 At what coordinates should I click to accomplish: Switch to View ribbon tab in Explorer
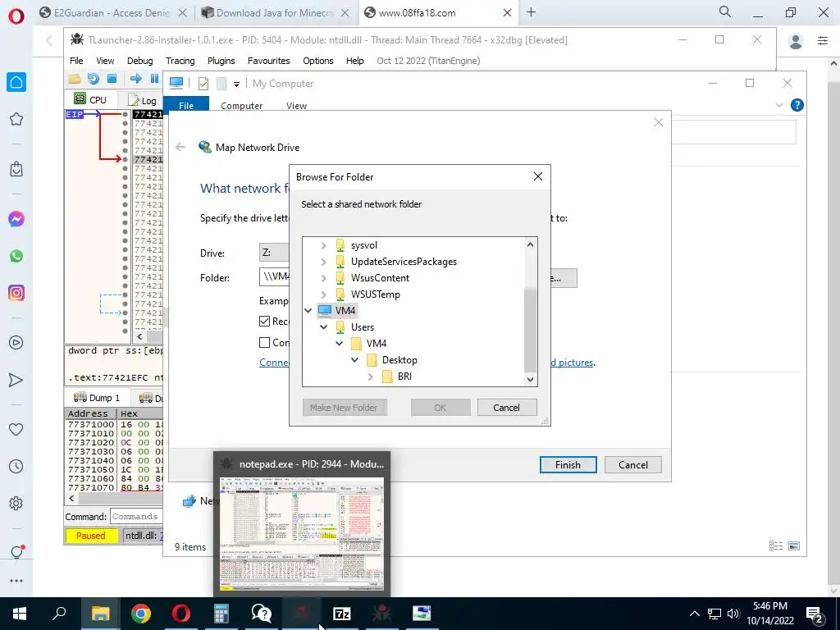pyautogui.click(x=296, y=106)
